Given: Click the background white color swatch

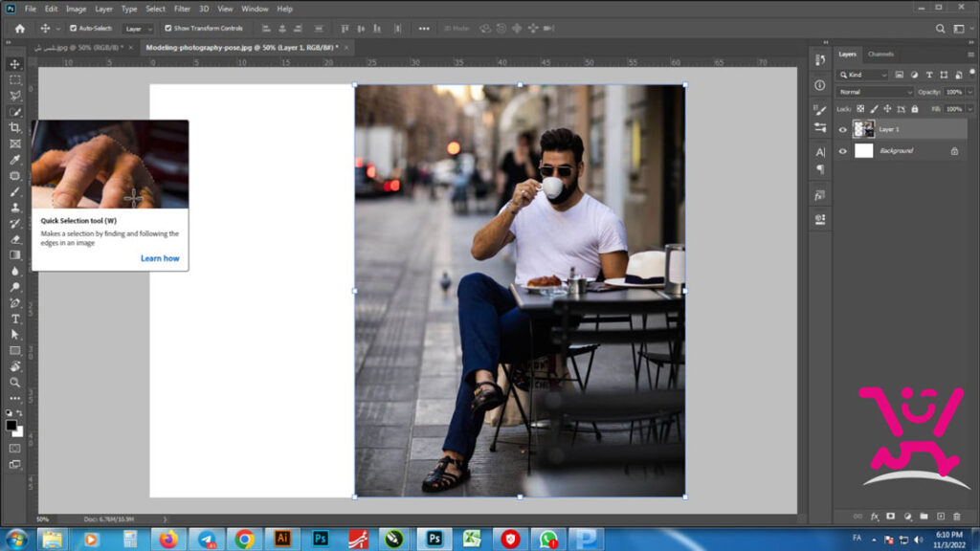Looking at the screenshot, I should pyautogui.click(x=19, y=432).
